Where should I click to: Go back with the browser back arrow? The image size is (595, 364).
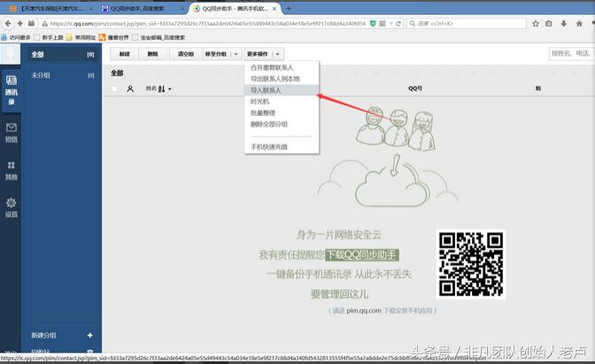[x=8, y=24]
